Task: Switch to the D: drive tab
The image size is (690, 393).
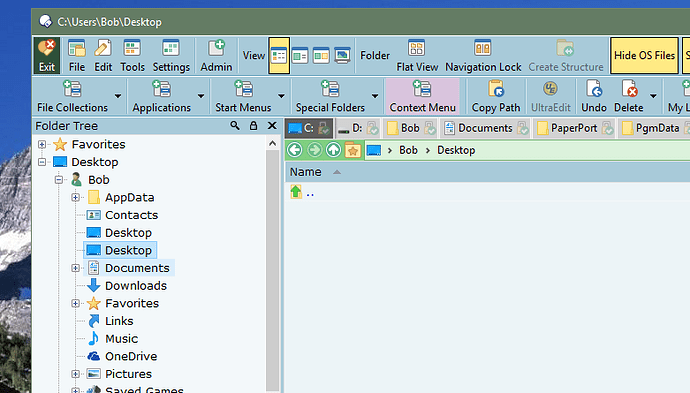Action: (x=357, y=128)
